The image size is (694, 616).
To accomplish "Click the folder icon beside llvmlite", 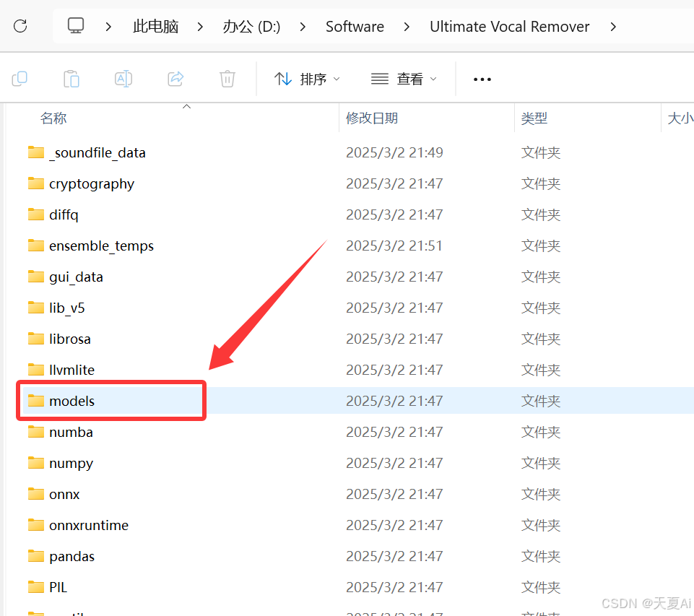I will pyautogui.click(x=36, y=370).
